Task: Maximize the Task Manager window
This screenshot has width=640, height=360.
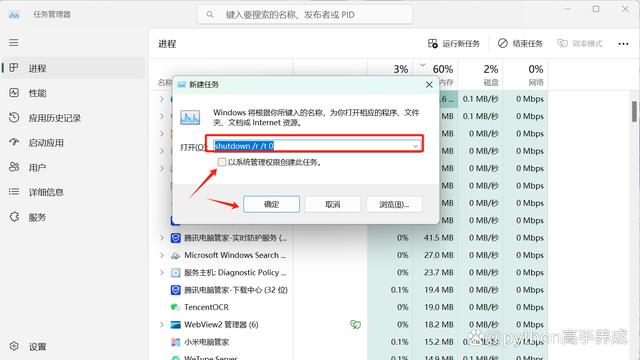Action: pyautogui.click(x=596, y=9)
